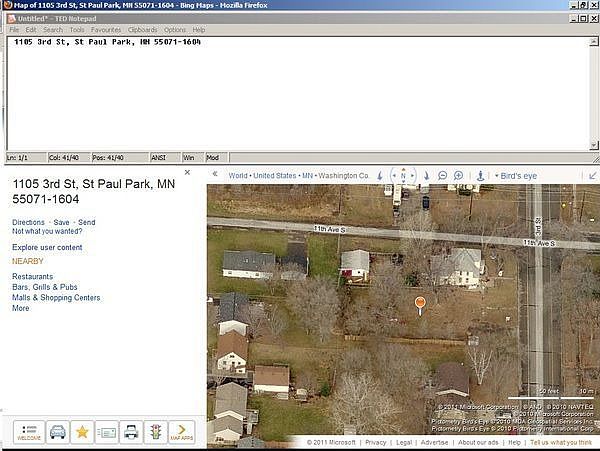Click the Directions link
The height and width of the screenshot is (451, 600).
[x=28, y=222]
